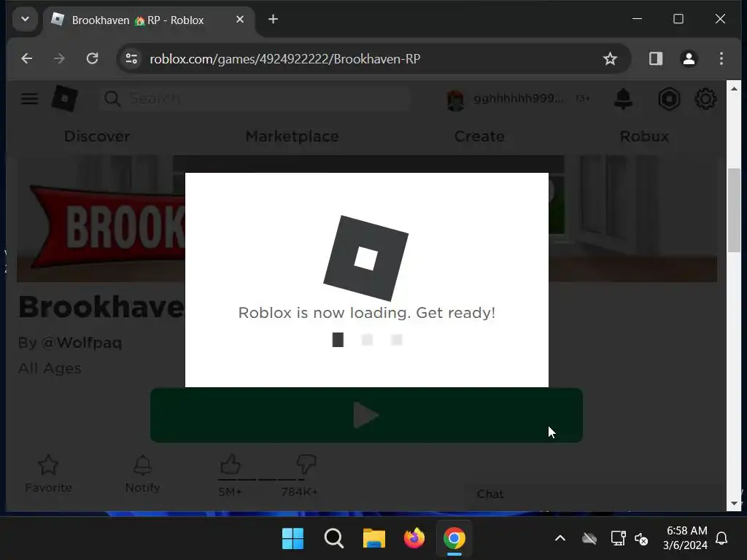747x560 pixels.
Task: Open File Explorer from the taskbar
Action: (x=374, y=539)
